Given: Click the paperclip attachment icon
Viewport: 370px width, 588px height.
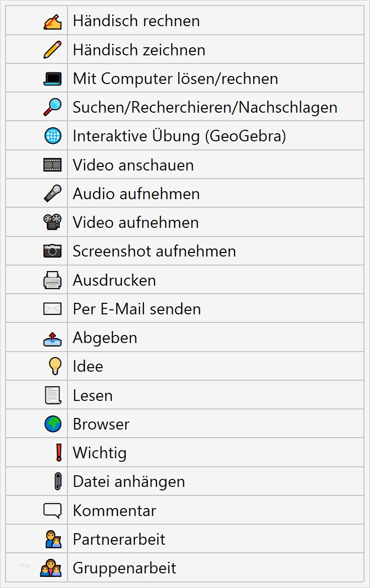Looking at the screenshot, I should click(58, 482).
